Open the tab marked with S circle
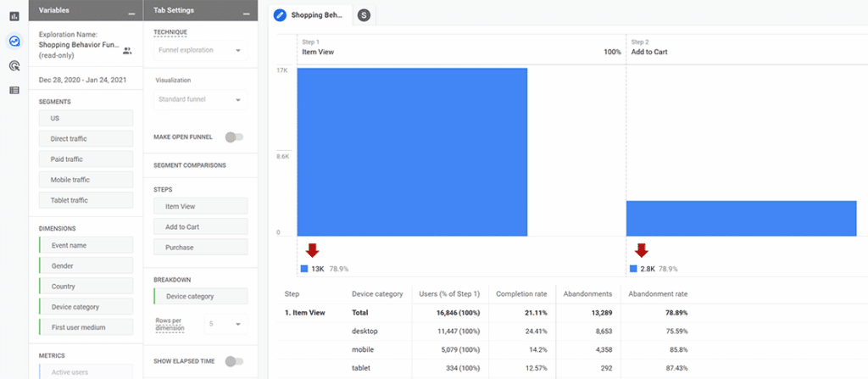Screen dimensions: 868x379 pos(363,15)
